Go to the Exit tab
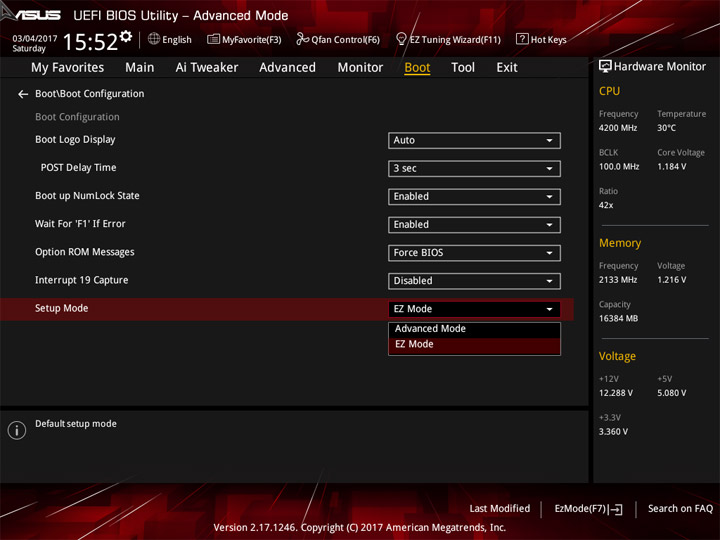Image resolution: width=720 pixels, height=540 pixels. coord(507,68)
